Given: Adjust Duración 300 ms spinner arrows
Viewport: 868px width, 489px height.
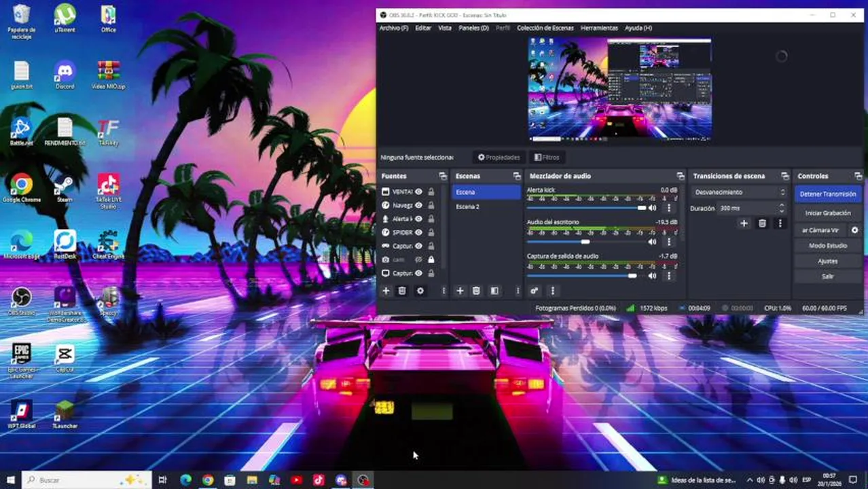Looking at the screenshot, I should point(782,208).
